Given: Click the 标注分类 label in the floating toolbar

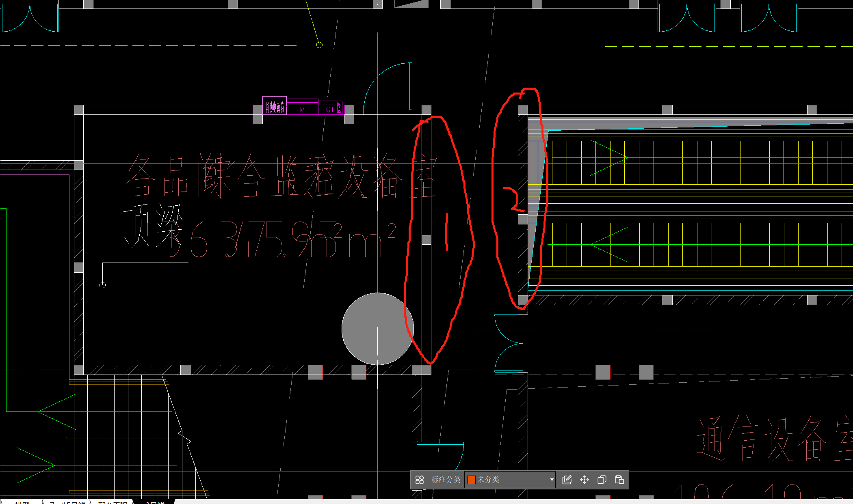Looking at the screenshot, I should pos(446,480).
